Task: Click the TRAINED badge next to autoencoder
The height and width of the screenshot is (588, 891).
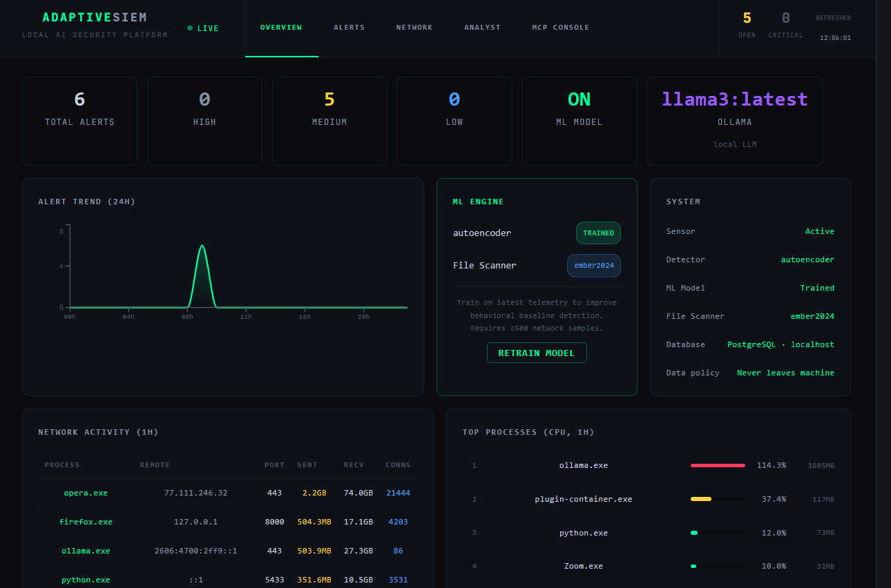Action: point(598,233)
